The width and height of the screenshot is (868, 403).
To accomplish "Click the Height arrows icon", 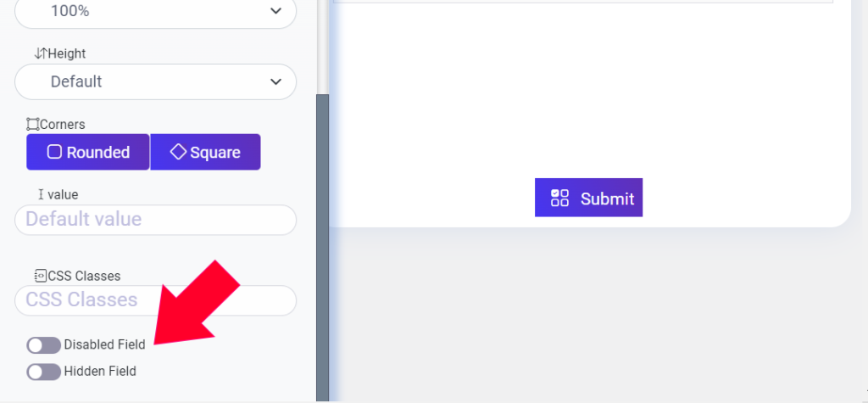I will (41, 53).
